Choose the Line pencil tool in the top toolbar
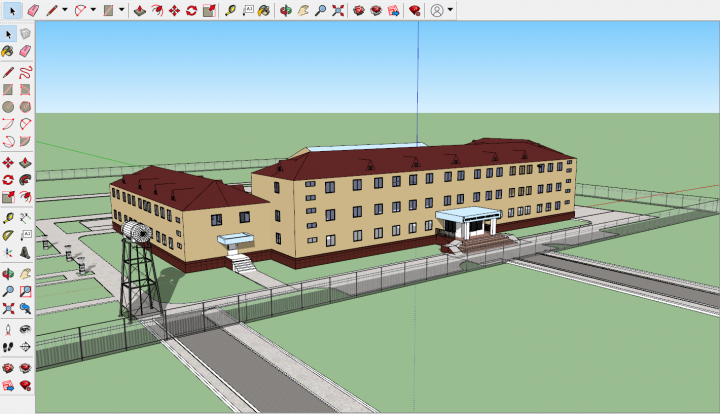 pyautogui.click(x=51, y=11)
